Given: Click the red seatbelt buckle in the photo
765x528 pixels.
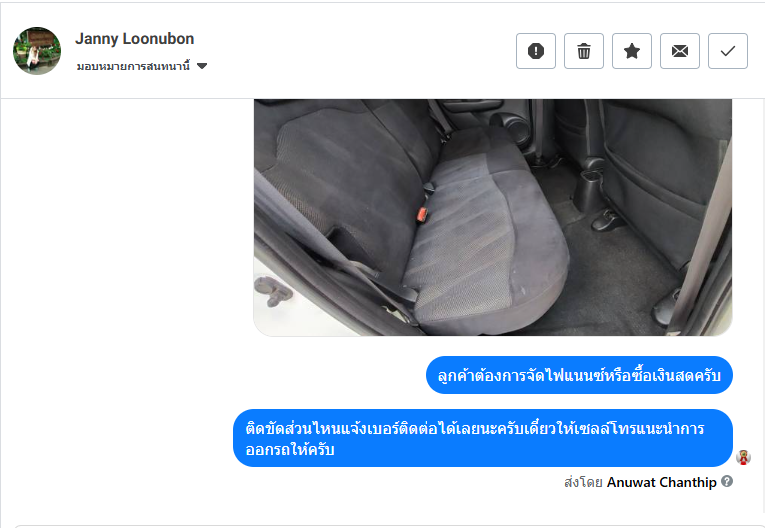Looking at the screenshot, I should tap(422, 214).
